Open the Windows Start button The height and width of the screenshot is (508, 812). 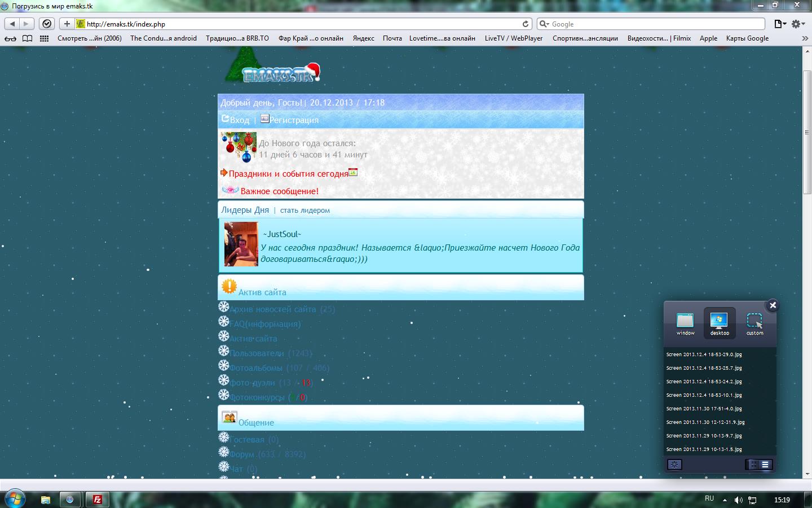pos(14,500)
